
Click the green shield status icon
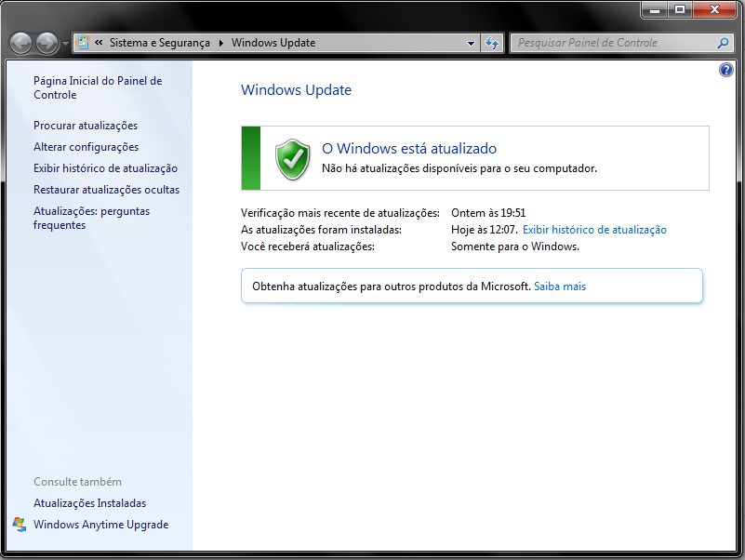[x=292, y=159]
